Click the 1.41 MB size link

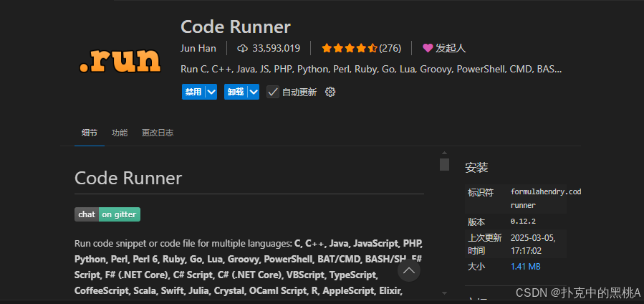(525, 267)
